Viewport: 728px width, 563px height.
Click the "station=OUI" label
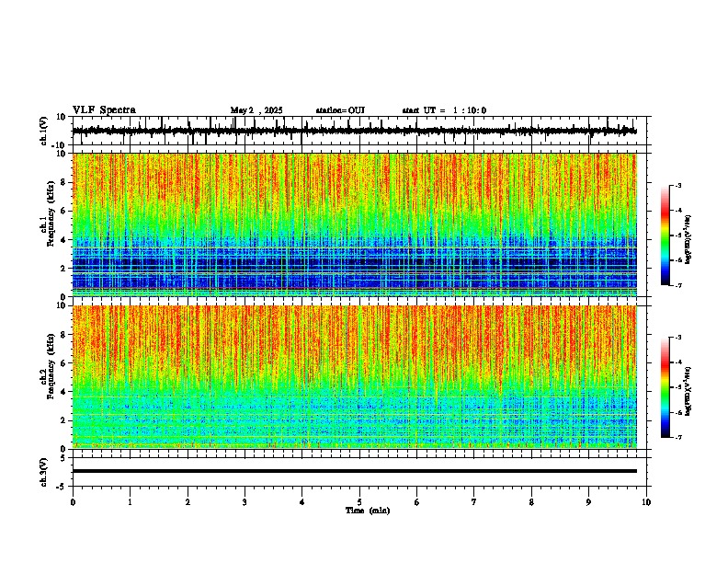click(340, 110)
